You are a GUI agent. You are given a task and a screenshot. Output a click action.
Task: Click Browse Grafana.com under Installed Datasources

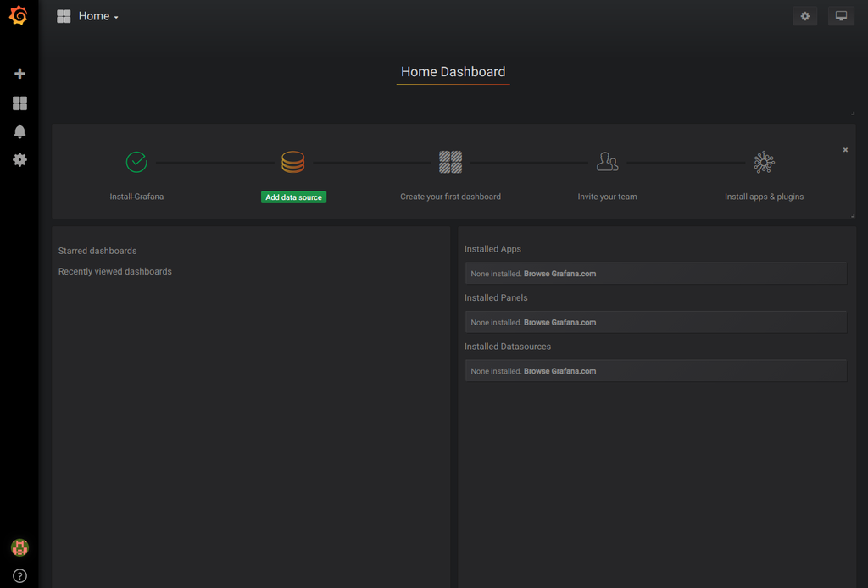click(559, 371)
